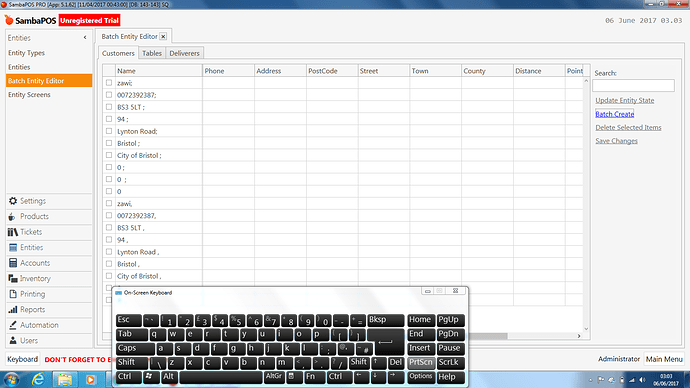Open Users icon in sidebar

click(x=13, y=340)
